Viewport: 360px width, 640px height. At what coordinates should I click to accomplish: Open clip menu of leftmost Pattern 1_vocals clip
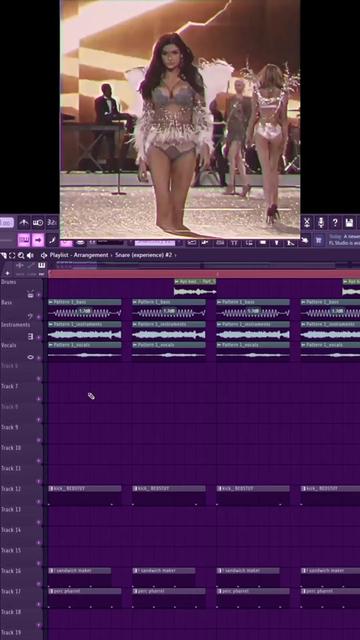(x=51, y=345)
